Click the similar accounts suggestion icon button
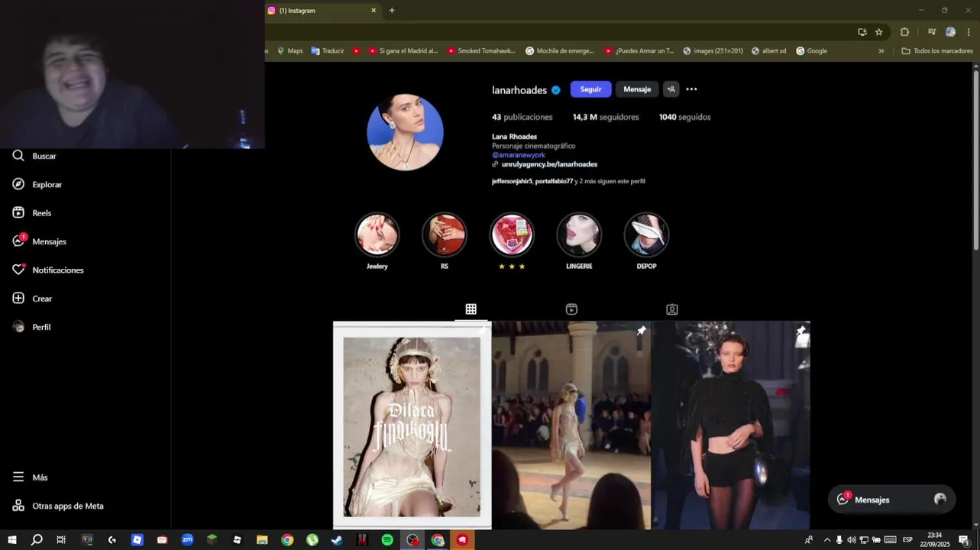This screenshot has height=550, width=980. pyautogui.click(x=671, y=89)
